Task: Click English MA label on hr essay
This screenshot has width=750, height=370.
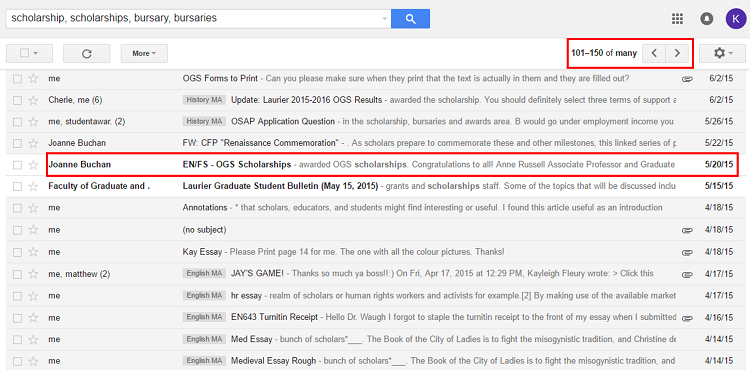Action: (204, 295)
